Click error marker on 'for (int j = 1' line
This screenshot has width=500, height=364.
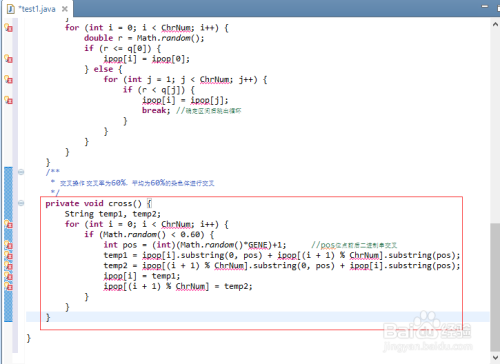(9, 80)
